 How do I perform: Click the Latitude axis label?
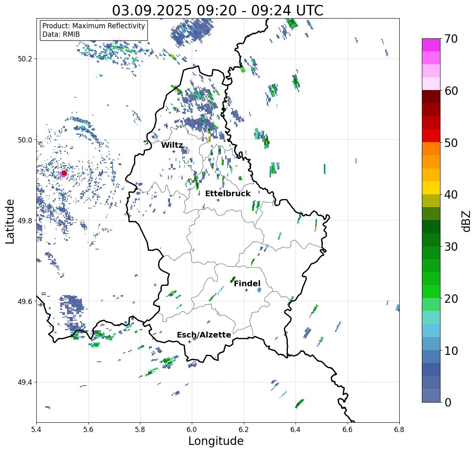pyautogui.click(x=10, y=221)
